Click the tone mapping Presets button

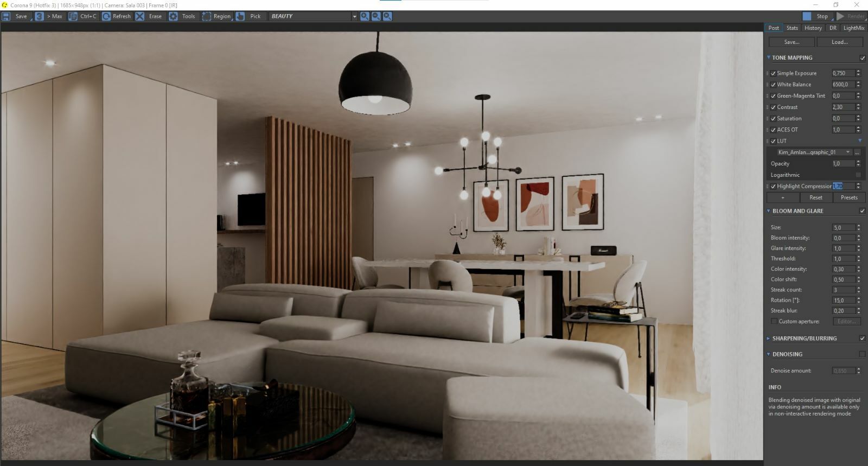pyautogui.click(x=849, y=197)
